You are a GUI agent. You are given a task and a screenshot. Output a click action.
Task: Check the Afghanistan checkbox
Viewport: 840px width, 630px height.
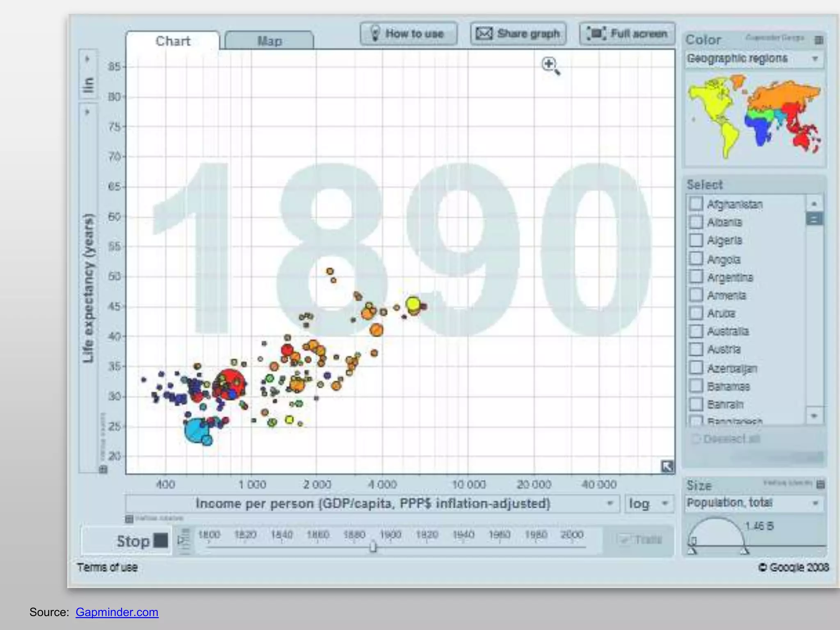coord(696,204)
